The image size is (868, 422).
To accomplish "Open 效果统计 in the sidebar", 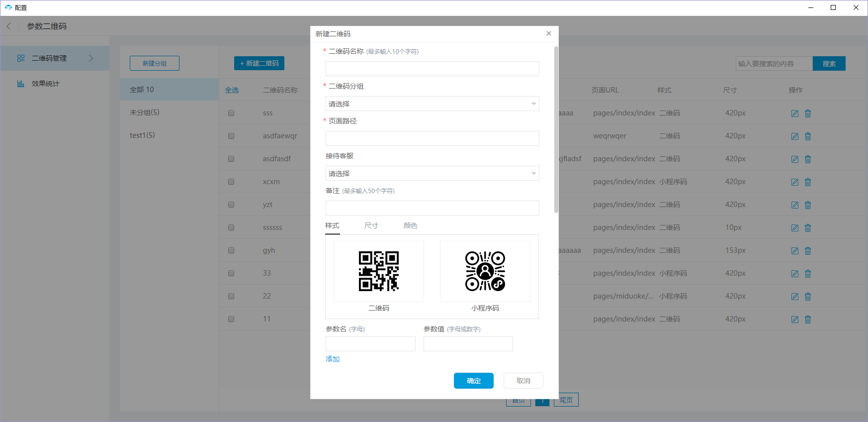I will coord(55,84).
